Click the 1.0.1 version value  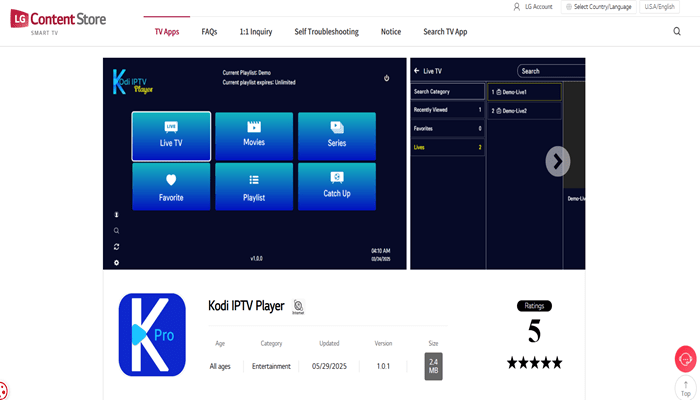point(383,366)
